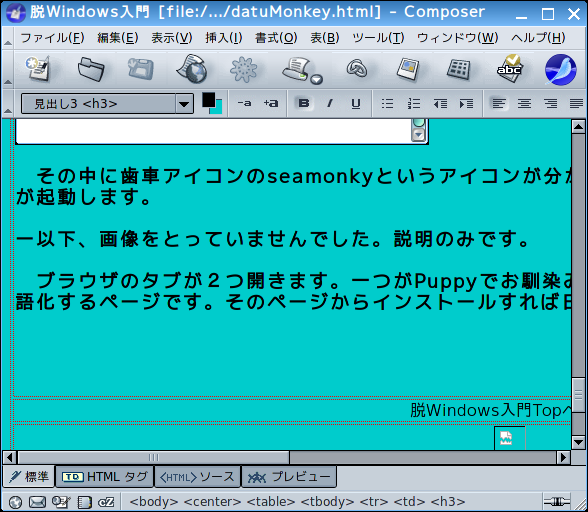
Task: Choose the black text color swatch
Action: pyautogui.click(x=208, y=100)
